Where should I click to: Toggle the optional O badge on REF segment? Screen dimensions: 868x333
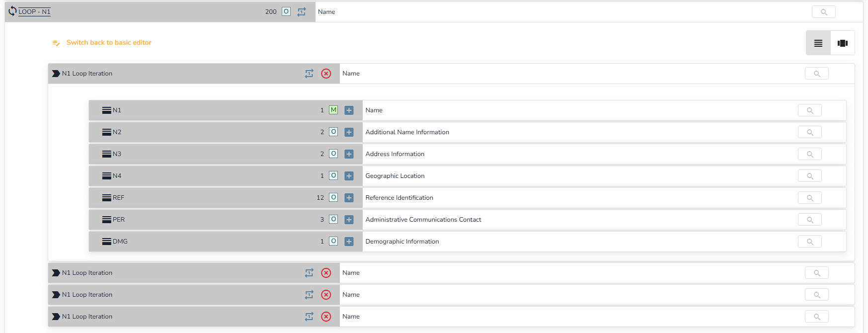click(x=333, y=197)
